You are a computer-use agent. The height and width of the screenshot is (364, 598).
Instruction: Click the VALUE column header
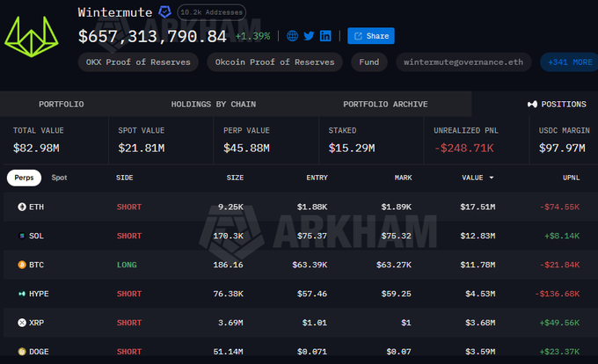(x=472, y=178)
